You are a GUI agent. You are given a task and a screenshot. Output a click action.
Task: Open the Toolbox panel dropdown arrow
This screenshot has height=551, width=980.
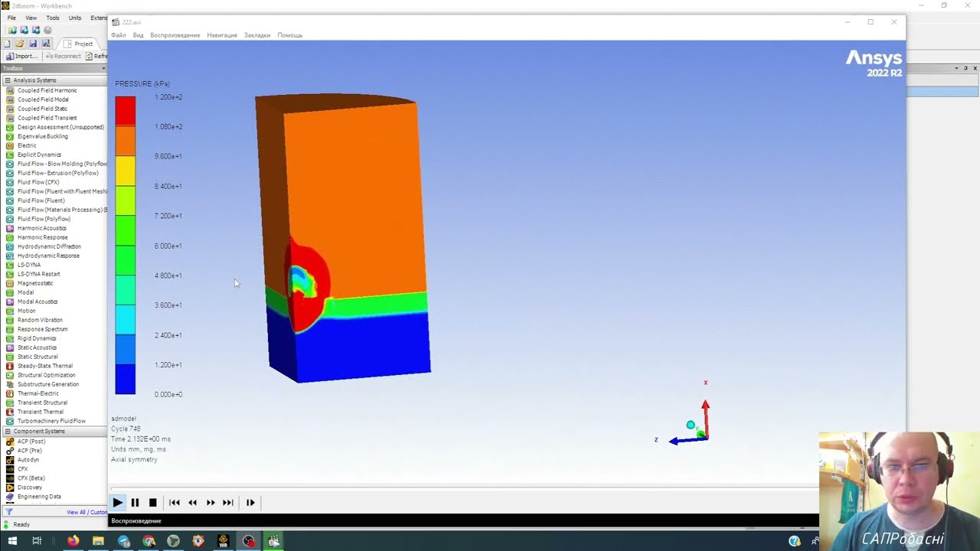pos(103,68)
